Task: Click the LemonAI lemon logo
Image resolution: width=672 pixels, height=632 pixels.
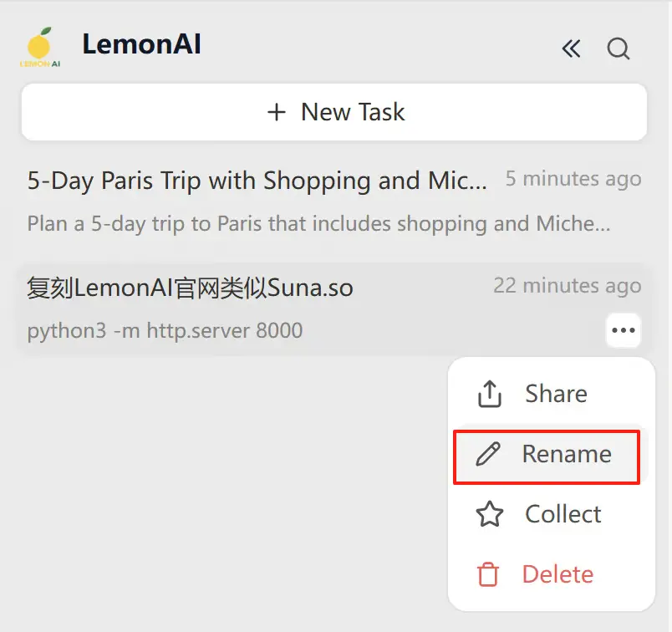Action: [x=40, y=48]
